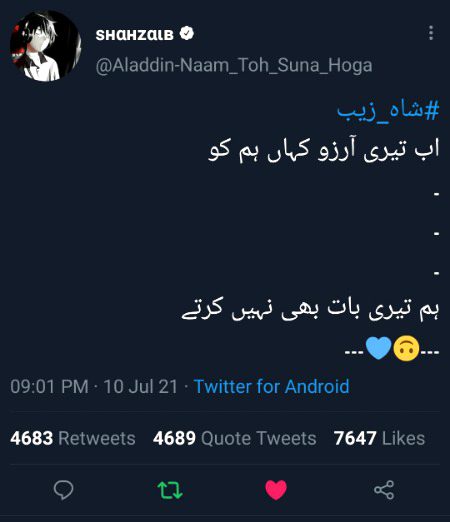450x522 pixels.
Task: Open the SHAHZAIB display name profile
Action: 135,34
